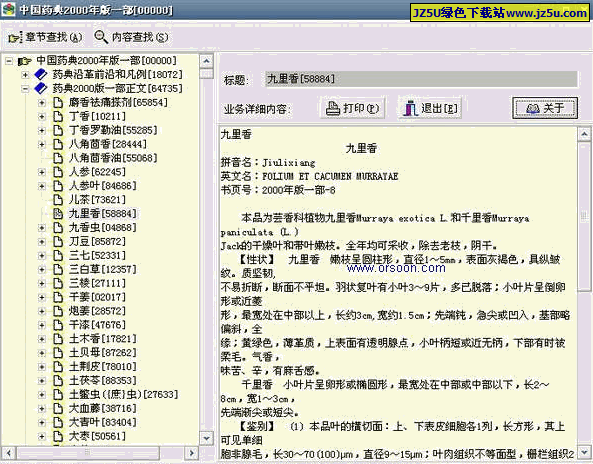Expand the 九香虫[04868] tree node
This screenshot has width=593, height=464.
click(x=42, y=228)
